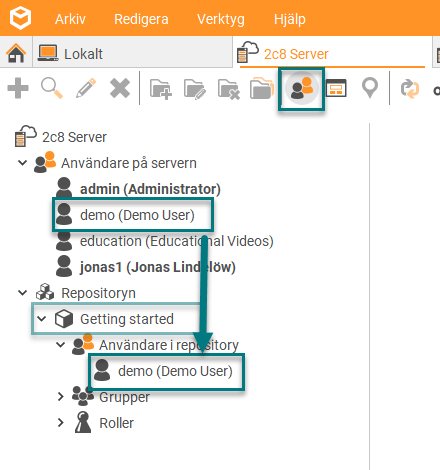The image size is (440, 470).
Task: Expand the Grupper tree node
Action: [x=60, y=397]
